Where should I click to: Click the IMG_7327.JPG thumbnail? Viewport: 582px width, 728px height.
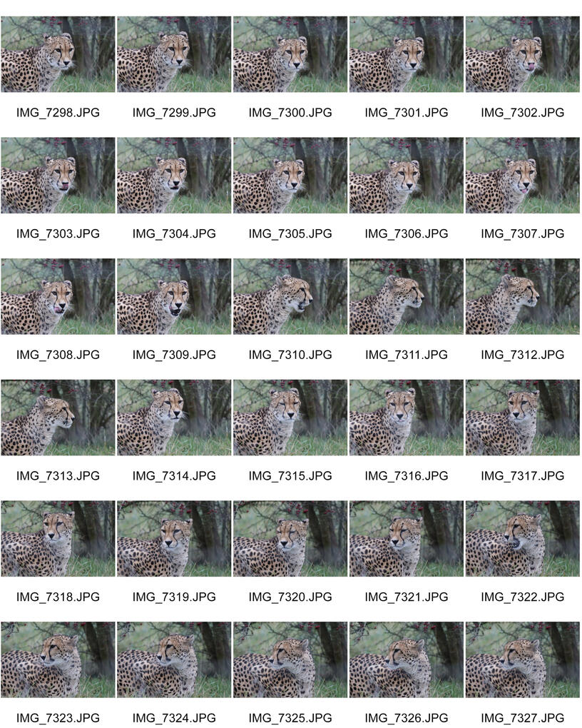523,659
